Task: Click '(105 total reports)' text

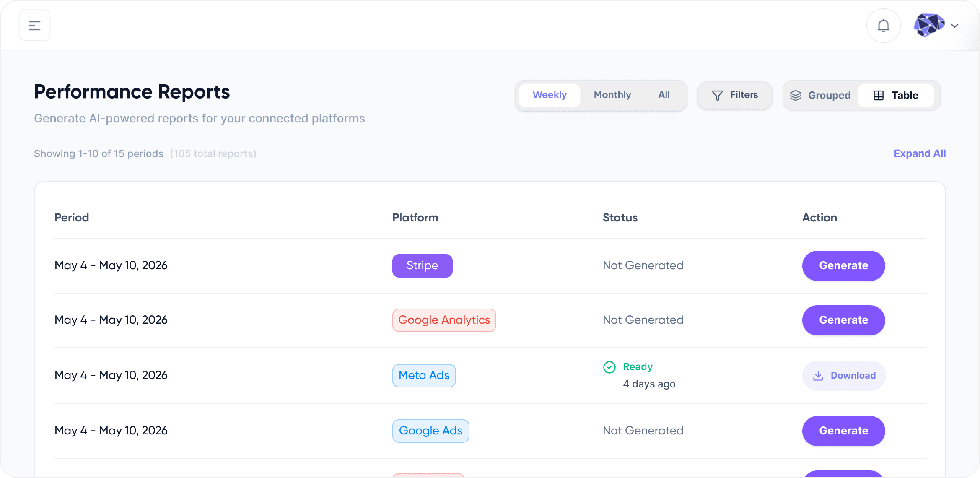Action: point(213,154)
